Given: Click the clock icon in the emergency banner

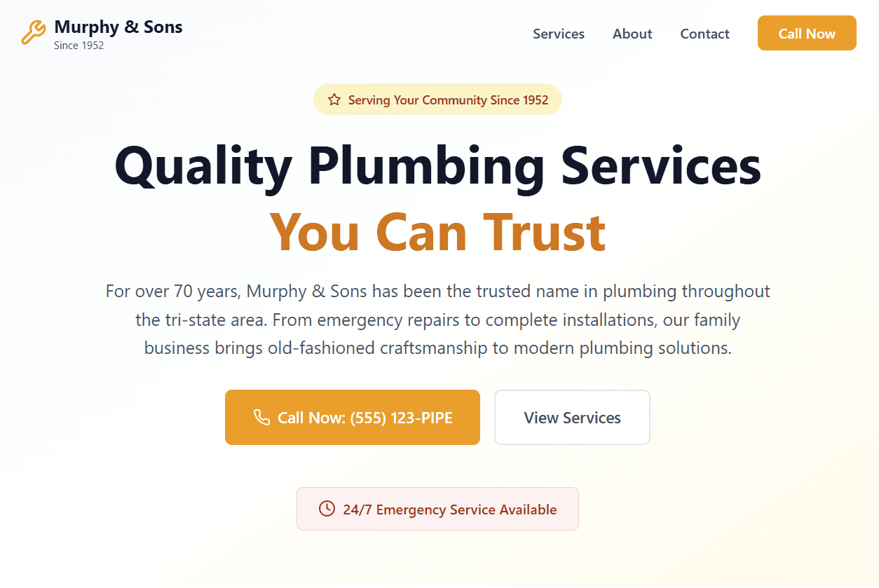Looking at the screenshot, I should click(x=326, y=509).
